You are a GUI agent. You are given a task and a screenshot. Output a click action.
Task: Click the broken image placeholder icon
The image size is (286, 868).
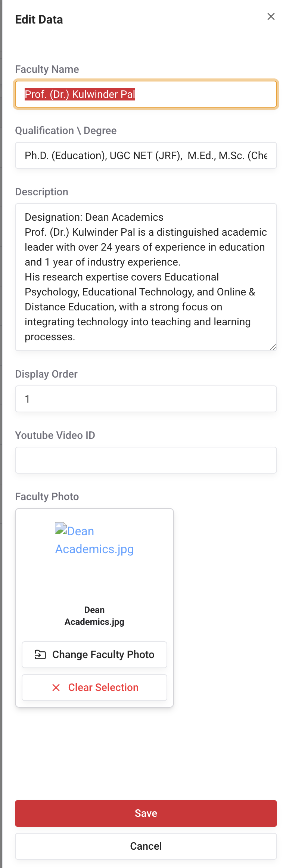60,528
